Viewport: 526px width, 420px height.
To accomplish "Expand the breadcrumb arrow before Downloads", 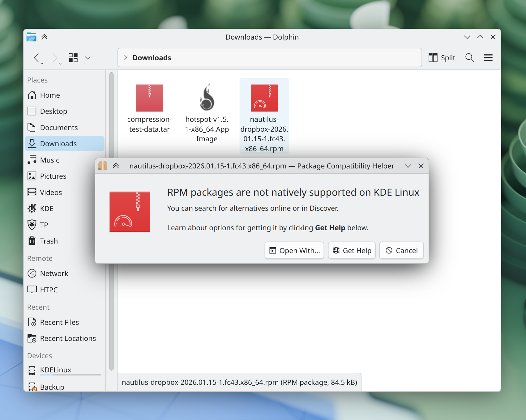I will click(126, 57).
